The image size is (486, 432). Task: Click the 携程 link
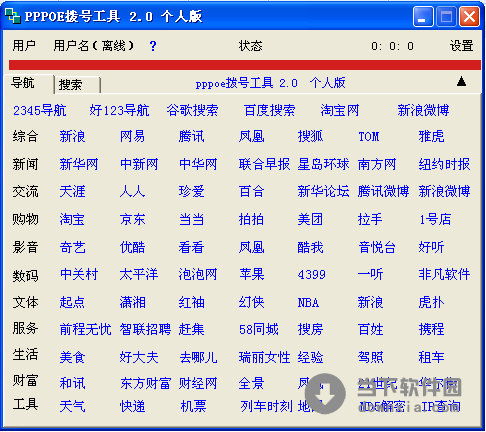(x=431, y=330)
